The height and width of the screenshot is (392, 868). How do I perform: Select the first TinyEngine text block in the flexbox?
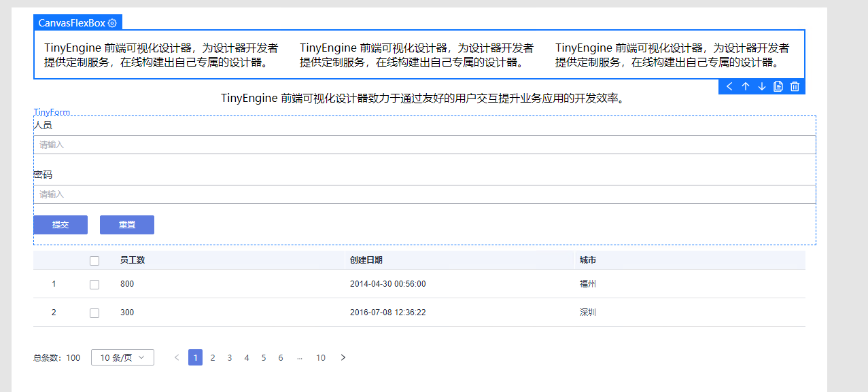click(161, 55)
